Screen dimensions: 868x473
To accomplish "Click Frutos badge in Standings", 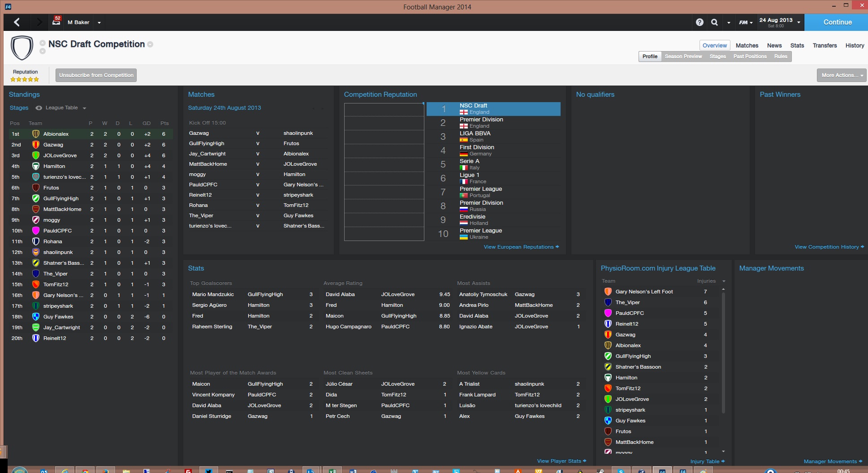I will tap(36, 188).
